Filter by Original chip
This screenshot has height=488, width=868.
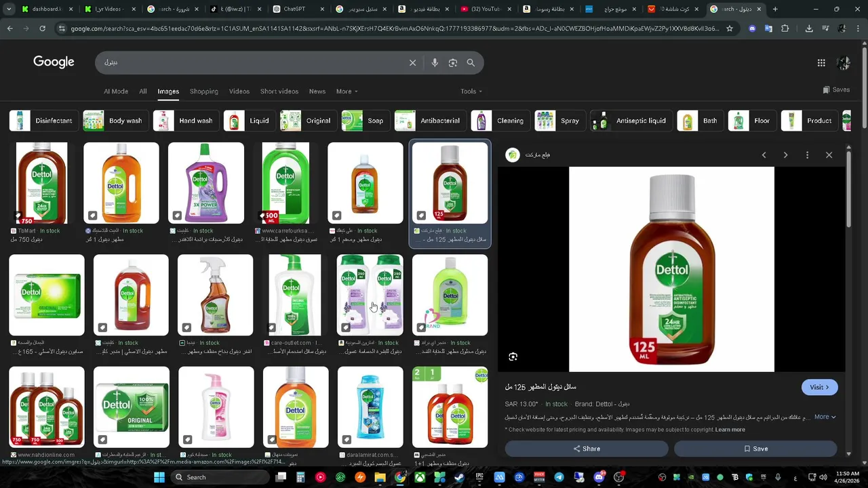307,121
